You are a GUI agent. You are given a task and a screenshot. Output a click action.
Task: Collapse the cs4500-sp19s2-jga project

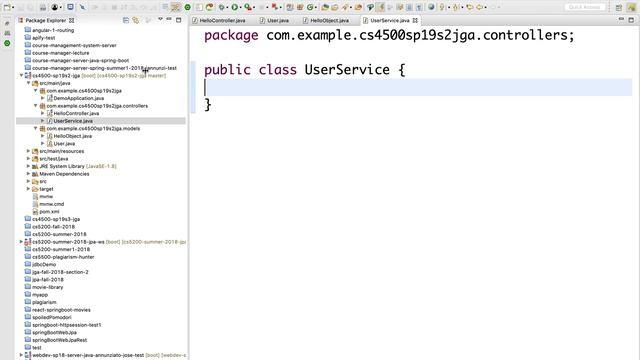(21, 76)
